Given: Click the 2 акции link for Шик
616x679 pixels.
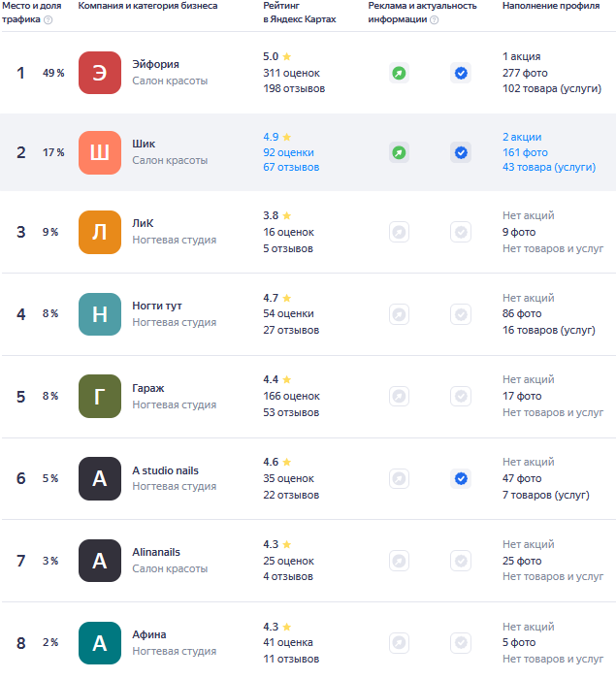Looking at the screenshot, I should pyautogui.click(x=522, y=137).
